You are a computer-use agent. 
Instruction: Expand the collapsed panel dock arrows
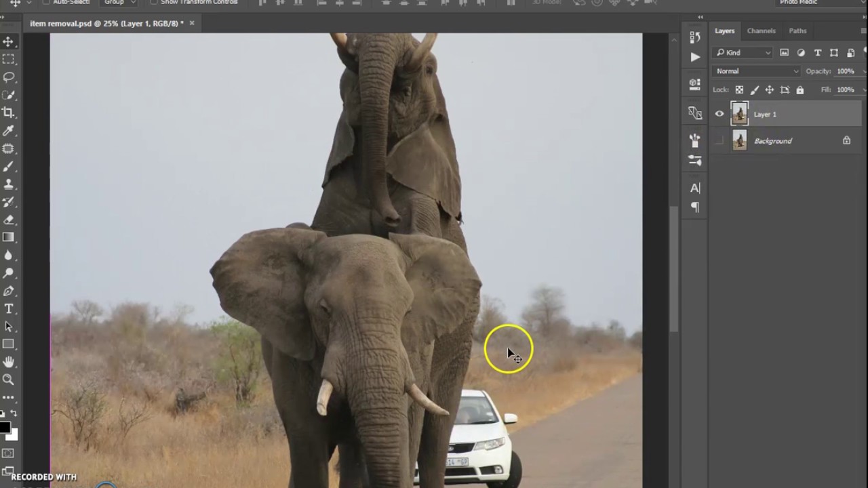tap(701, 17)
